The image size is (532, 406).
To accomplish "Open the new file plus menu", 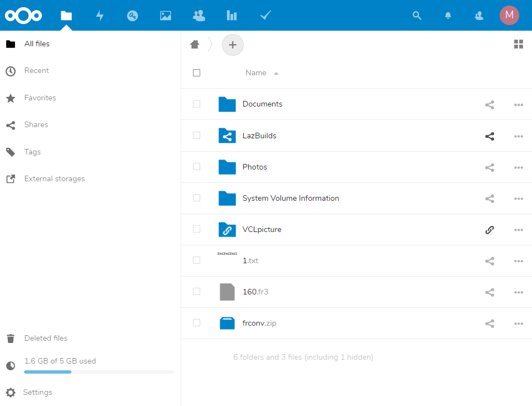I will click(233, 45).
